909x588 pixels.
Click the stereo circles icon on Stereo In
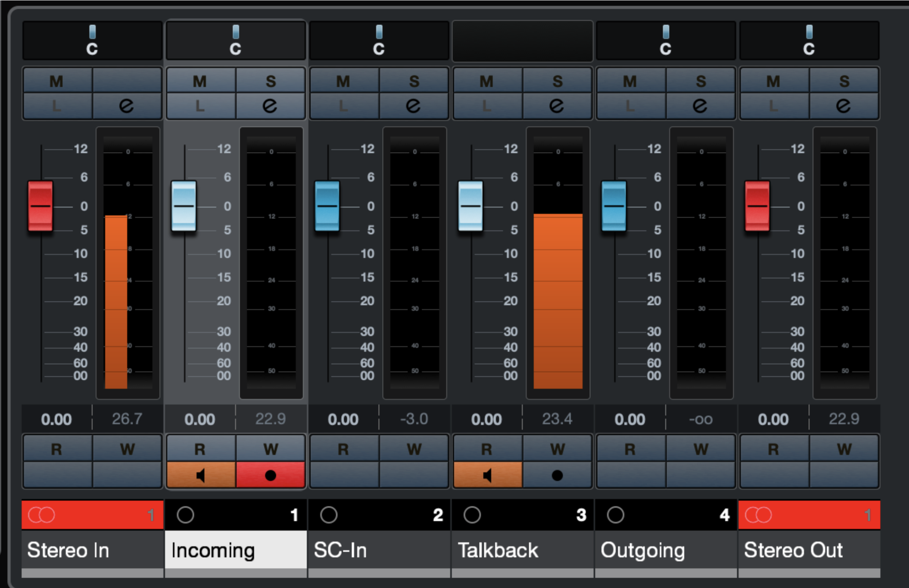point(42,515)
